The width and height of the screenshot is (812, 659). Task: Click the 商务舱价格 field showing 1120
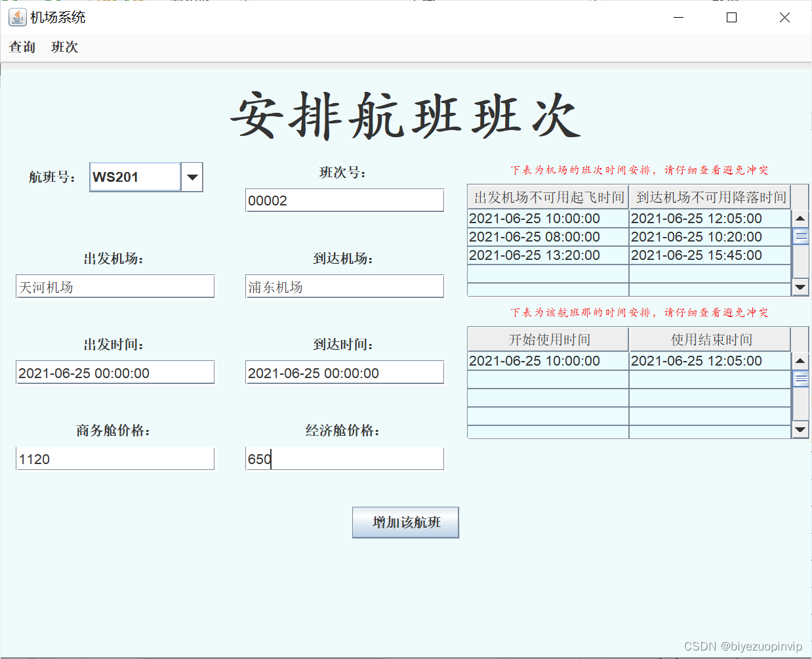coord(115,459)
